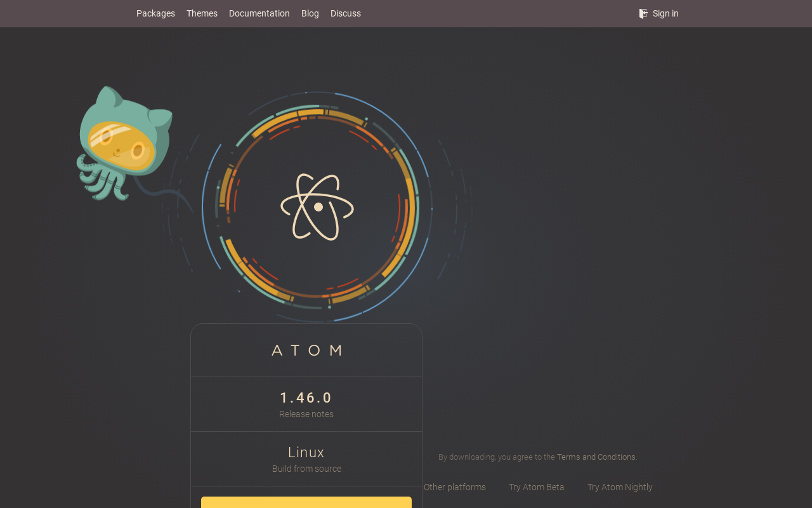Image resolution: width=812 pixels, height=508 pixels.
Task: Go to the Themes section
Action: point(202,13)
